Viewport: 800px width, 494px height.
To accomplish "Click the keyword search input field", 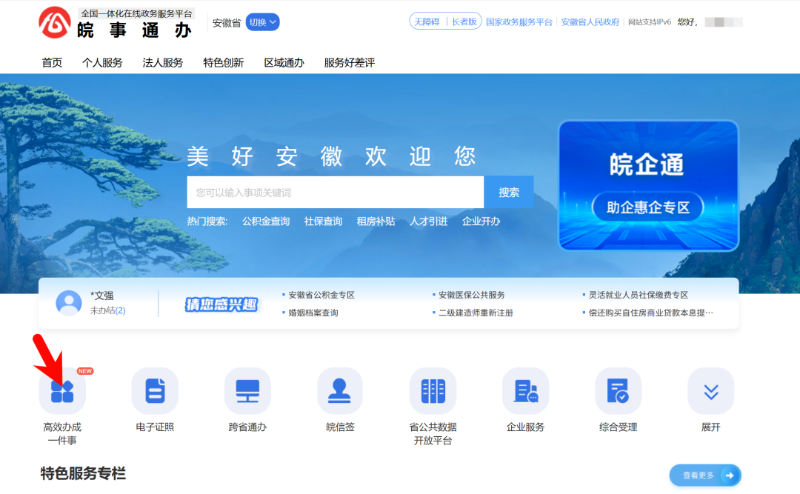I will pos(335,192).
